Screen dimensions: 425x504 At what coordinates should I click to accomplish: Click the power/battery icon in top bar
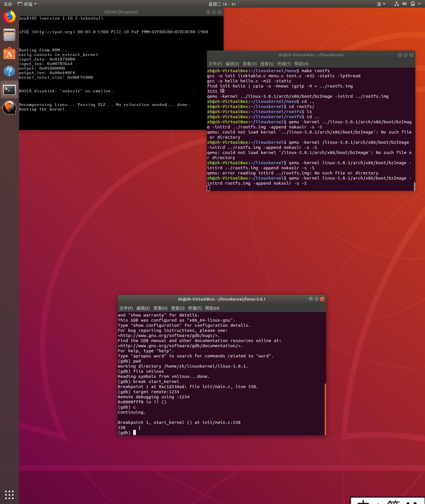[413, 4]
